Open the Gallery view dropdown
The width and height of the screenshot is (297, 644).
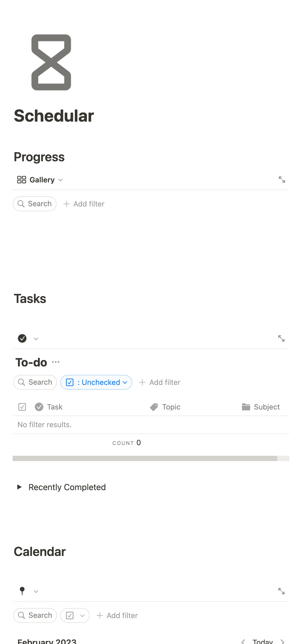pos(40,180)
